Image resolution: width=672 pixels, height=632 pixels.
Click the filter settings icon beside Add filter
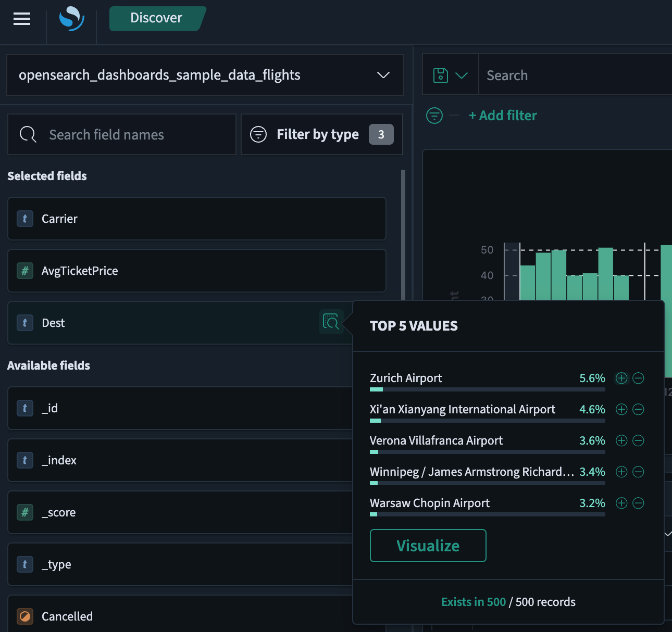pos(434,115)
